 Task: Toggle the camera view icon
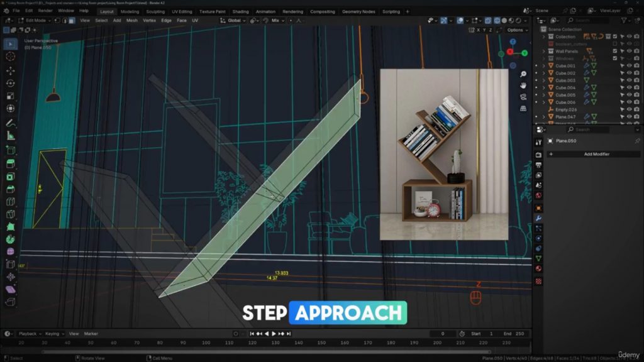[523, 97]
